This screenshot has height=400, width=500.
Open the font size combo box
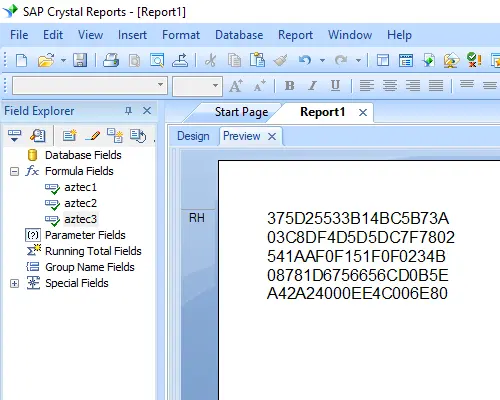pyautogui.click(x=197, y=86)
